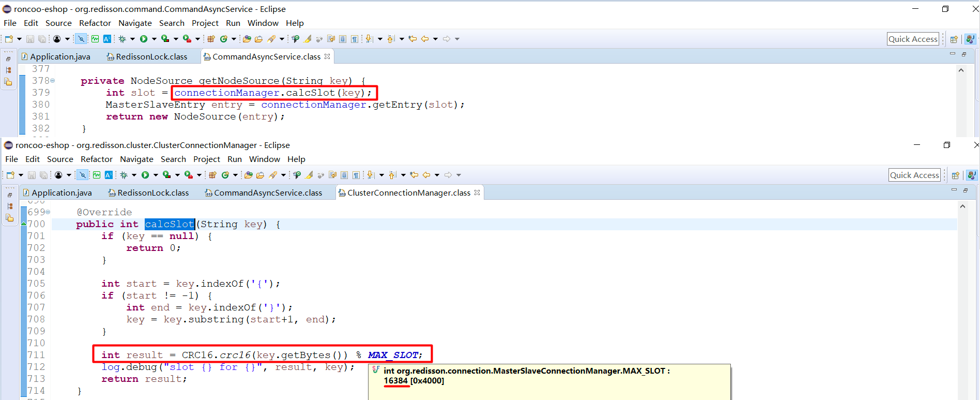
Task: Open Source menu in top window
Action: 58,23
